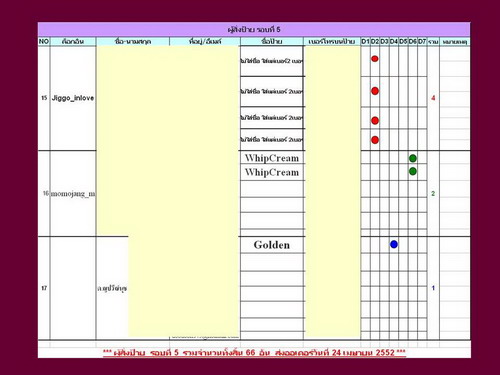Select row number 17 cell
This screenshot has width=500, height=375.
point(44,288)
